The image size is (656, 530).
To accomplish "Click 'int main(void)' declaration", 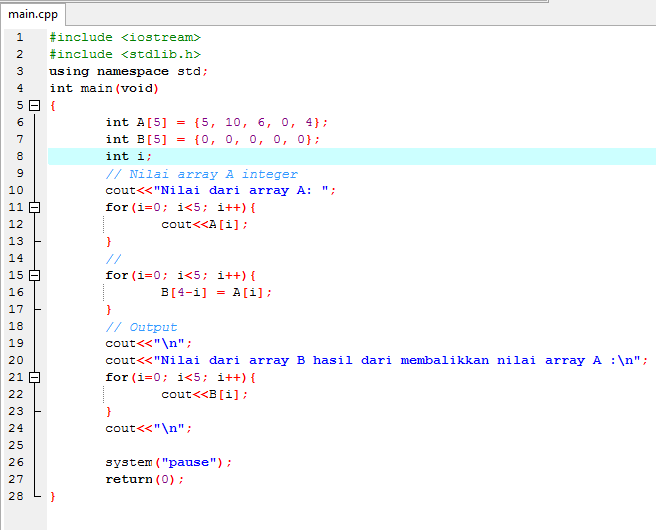I will pyautogui.click(x=104, y=89).
